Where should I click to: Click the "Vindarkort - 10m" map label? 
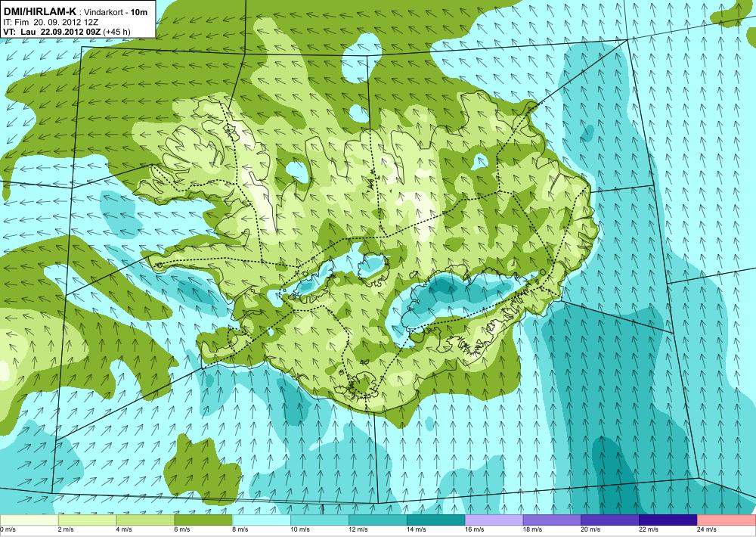pyautogui.click(x=116, y=12)
